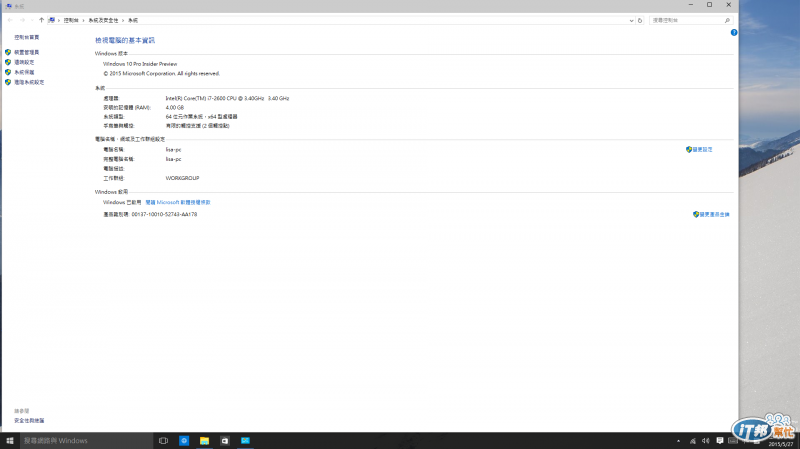Viewport: 800px width, 449px height.
Task: Maximize the System window
Action: point(709,5)
